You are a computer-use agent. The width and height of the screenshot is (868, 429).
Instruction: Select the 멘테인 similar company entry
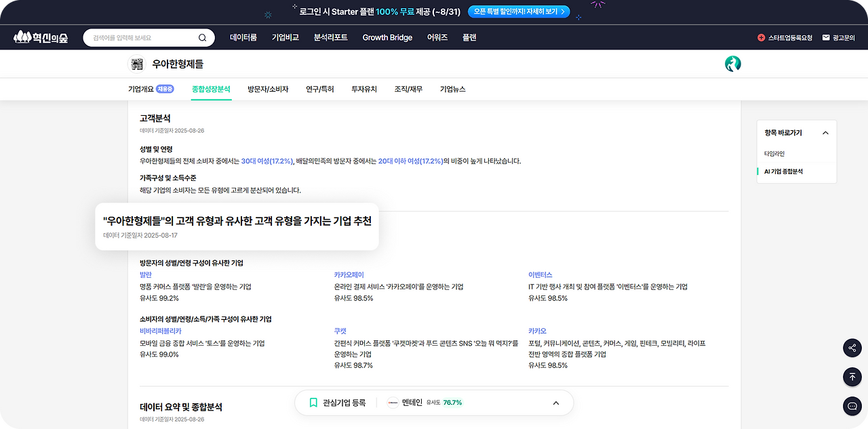pyautogui.click(x=425, y=403)
